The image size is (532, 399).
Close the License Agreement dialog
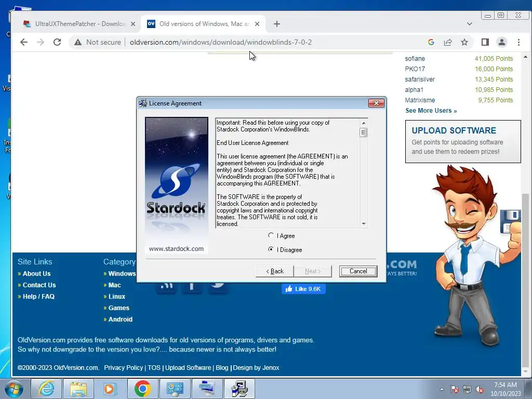click(376, 103)
